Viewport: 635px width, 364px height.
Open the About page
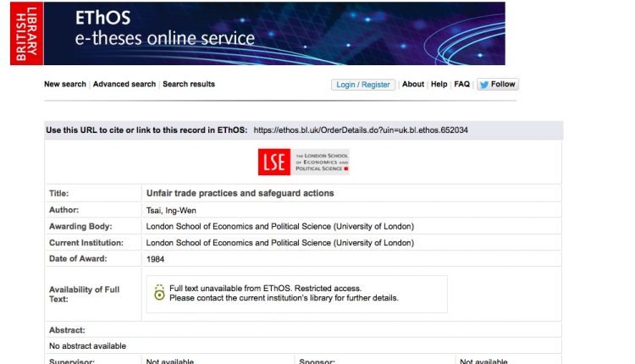point(413,85)
